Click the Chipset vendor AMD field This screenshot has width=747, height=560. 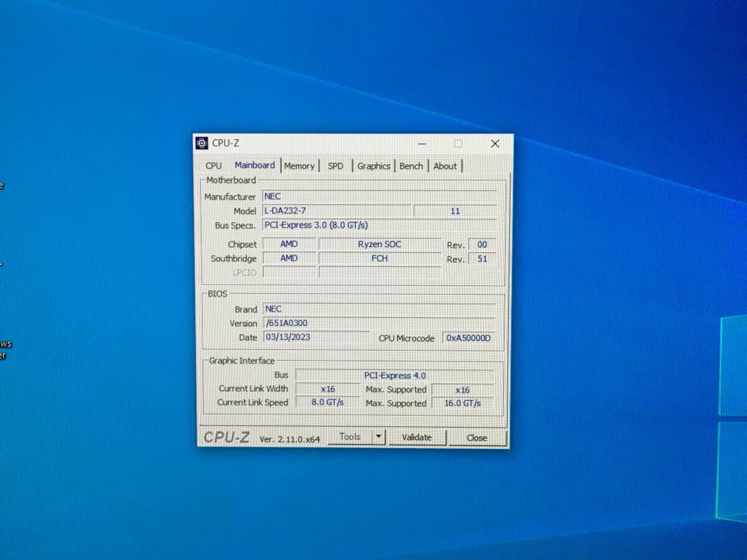pyautogui.click(x=289, y=245)
